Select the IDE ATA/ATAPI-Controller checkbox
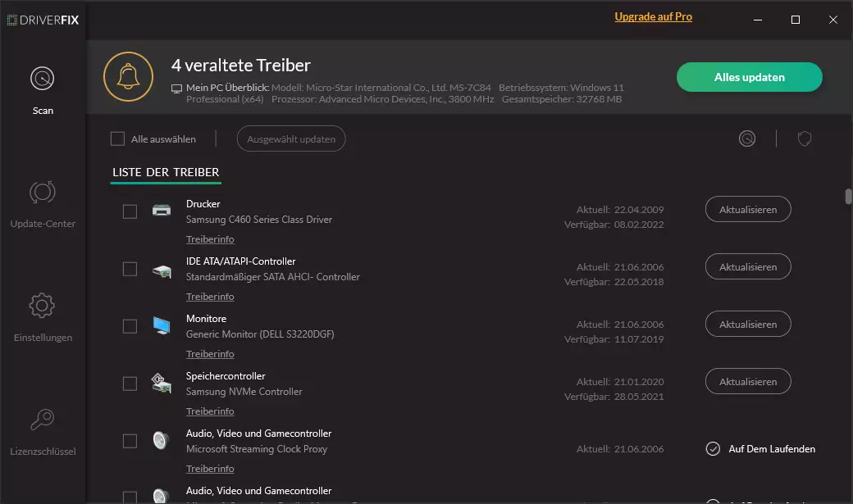853x504 pixels. tap(130, 269)
